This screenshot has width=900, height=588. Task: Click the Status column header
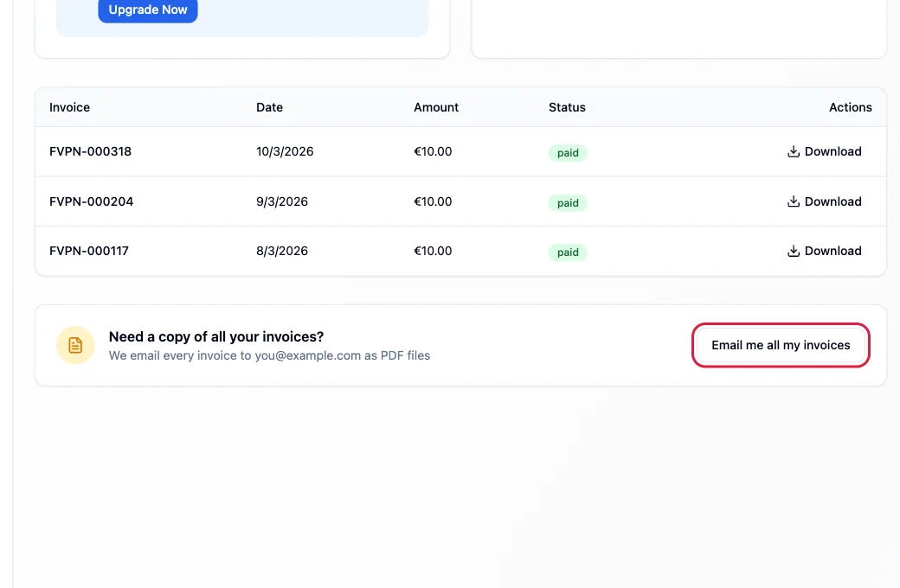pyautogui.click(x=567, y=107)
